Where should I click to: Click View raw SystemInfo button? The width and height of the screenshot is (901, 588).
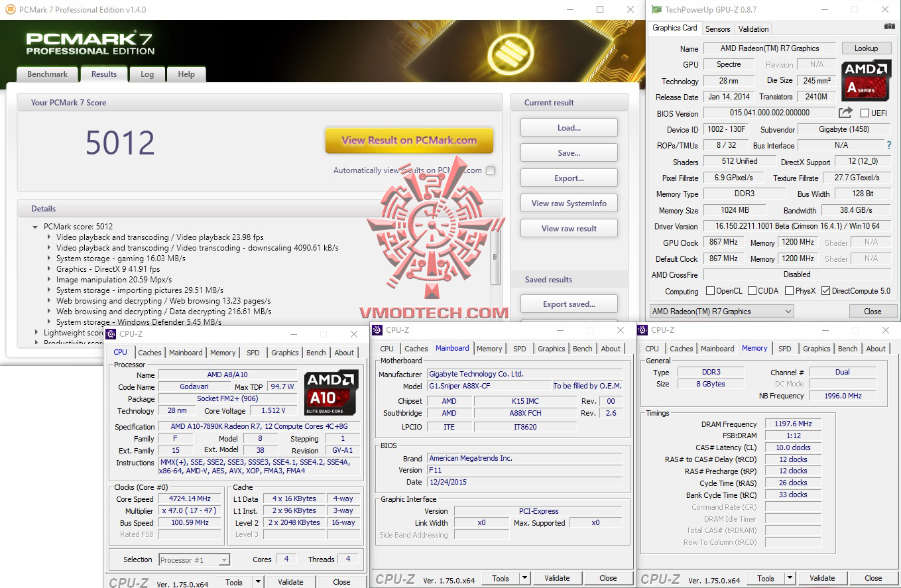point(569,204)
